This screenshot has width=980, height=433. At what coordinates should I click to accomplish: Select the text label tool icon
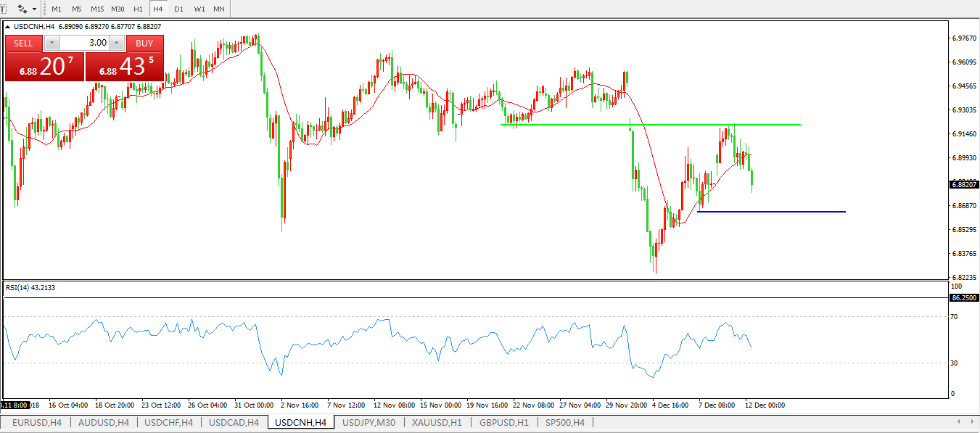coord(3,9)
